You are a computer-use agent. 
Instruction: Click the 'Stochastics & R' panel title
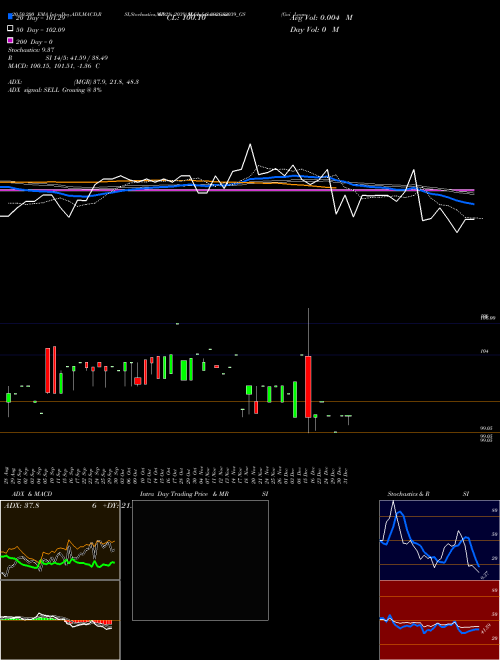(x=408, y=494)
